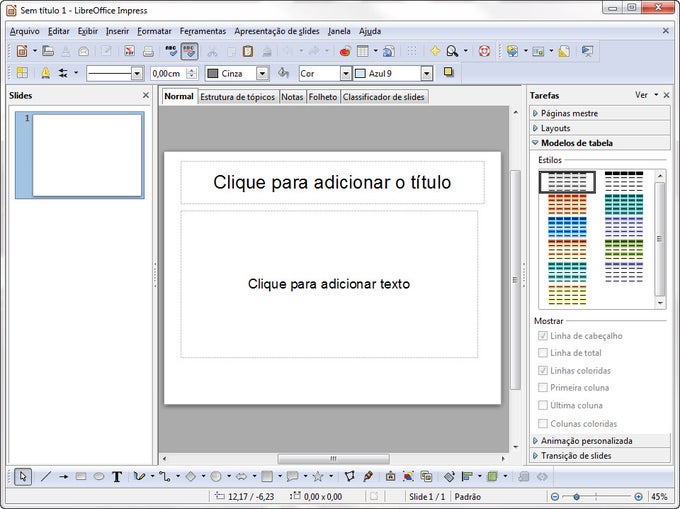Open the Cor fill type dropdown

(346, 74)
